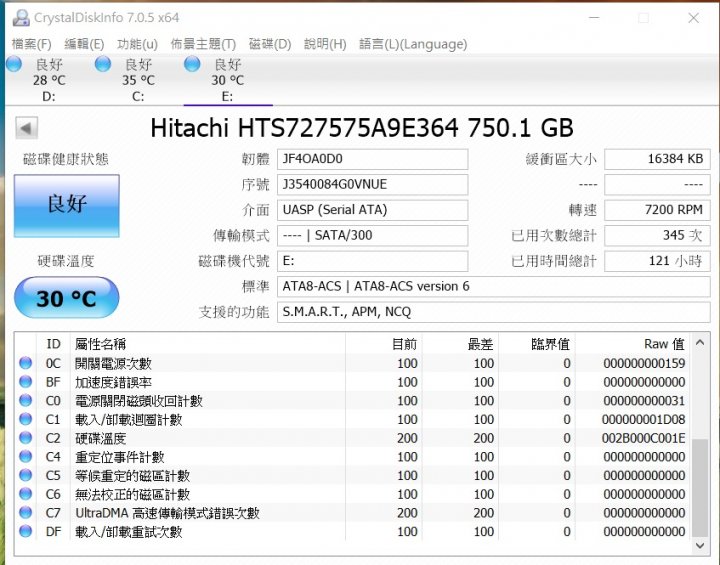Click the status orb for attribute C7
This screenshot has height=565, width=720.
[26, 513]
